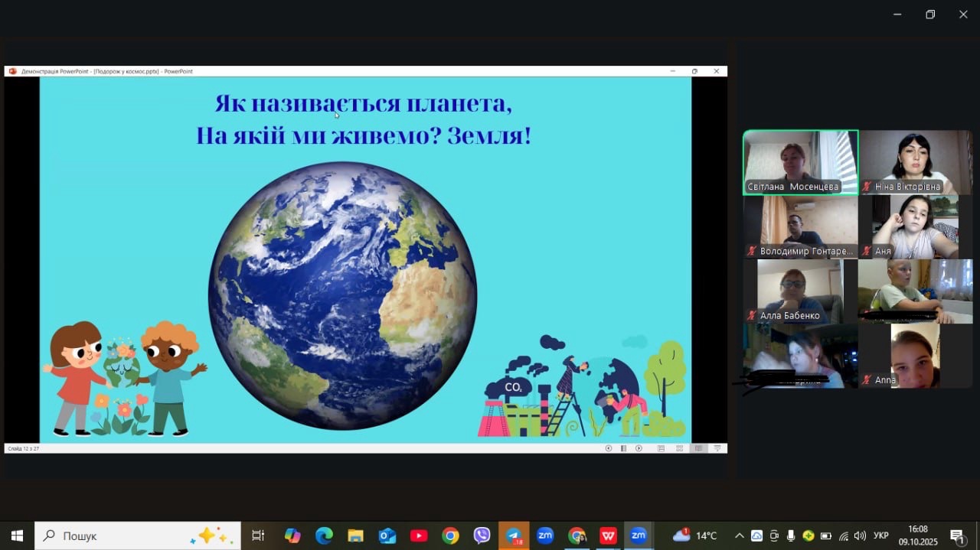980x550 pixels.
Task: Launch WPS Office from the taskbar
Action: 609,535
